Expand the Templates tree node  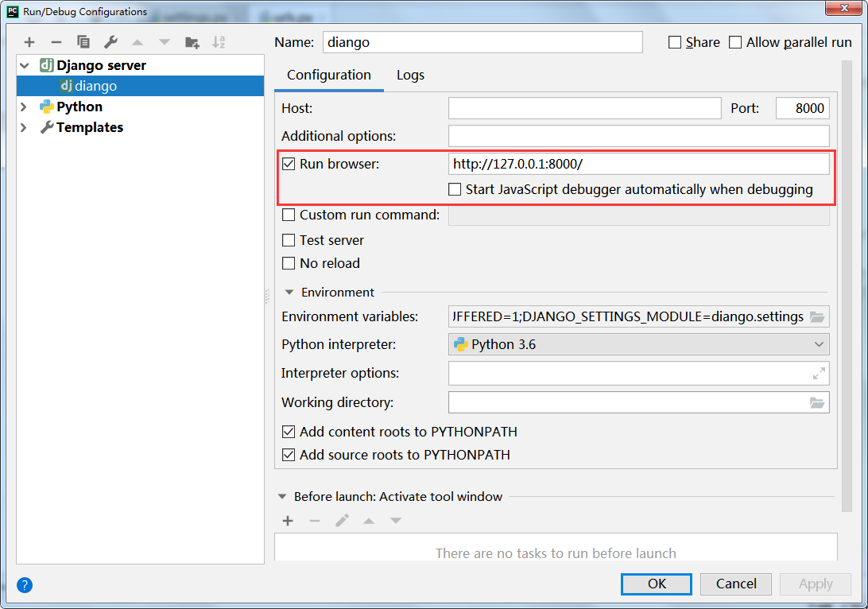coord(24,127)
